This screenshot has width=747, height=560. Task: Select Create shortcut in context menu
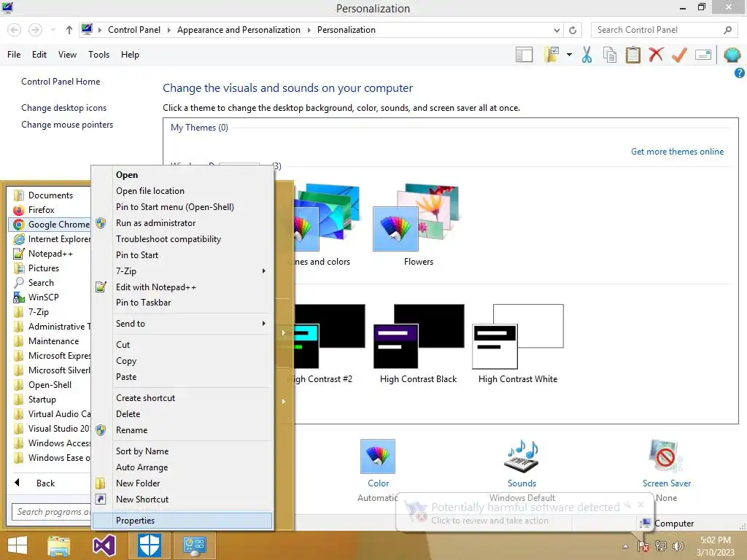tap(182, 398)
